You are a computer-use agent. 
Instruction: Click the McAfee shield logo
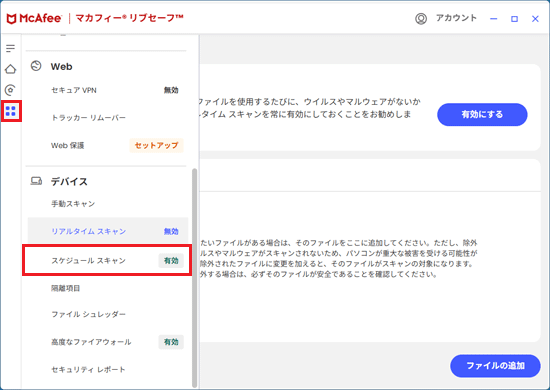12,19
